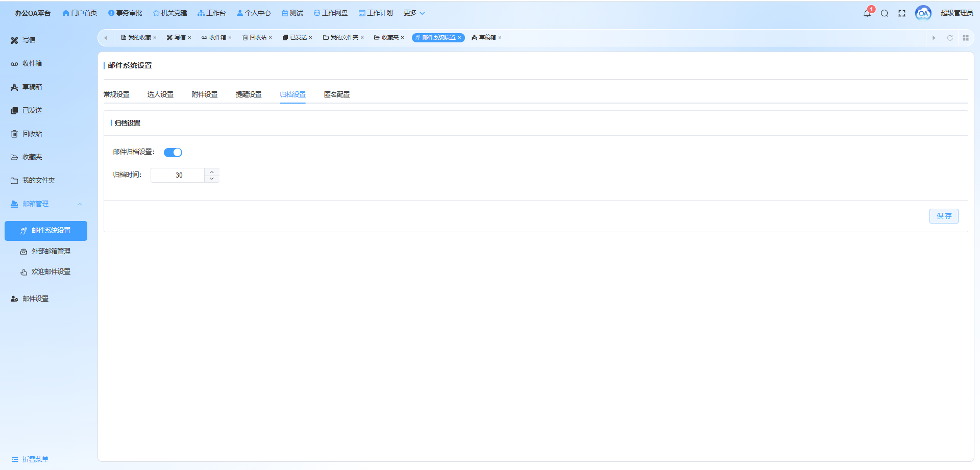This screenshot has width=980, height=470.
Task: Click the 归档时间 input field
Action: (x=178, y=175)
